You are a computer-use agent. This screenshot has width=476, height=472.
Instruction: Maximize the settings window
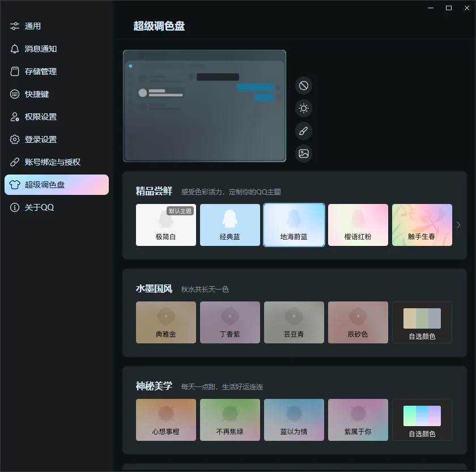point(449,8)
